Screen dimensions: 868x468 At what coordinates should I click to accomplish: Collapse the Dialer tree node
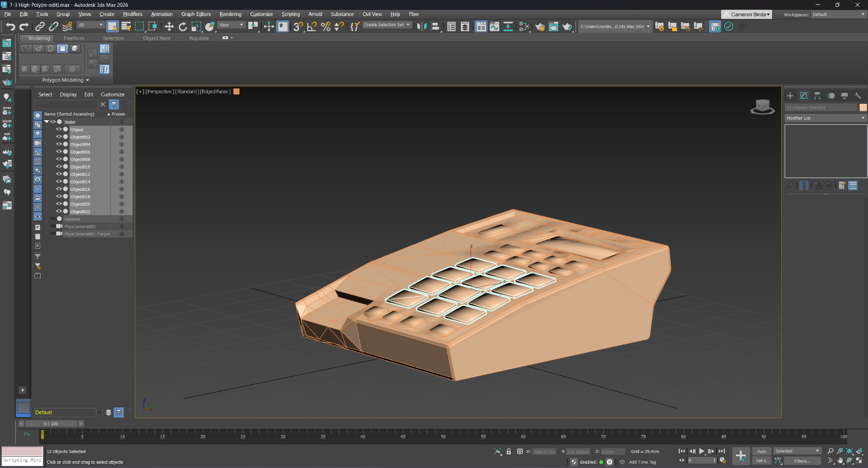click(47, 122)
